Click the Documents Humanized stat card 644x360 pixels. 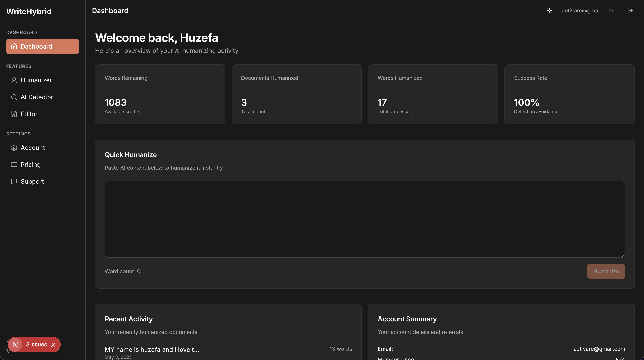296,94
